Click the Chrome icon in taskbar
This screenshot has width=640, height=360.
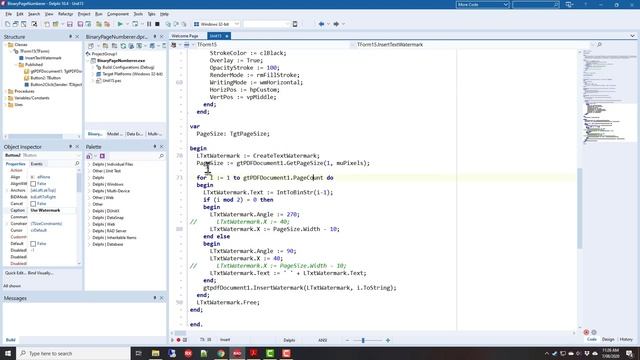[x=221, y=353]
